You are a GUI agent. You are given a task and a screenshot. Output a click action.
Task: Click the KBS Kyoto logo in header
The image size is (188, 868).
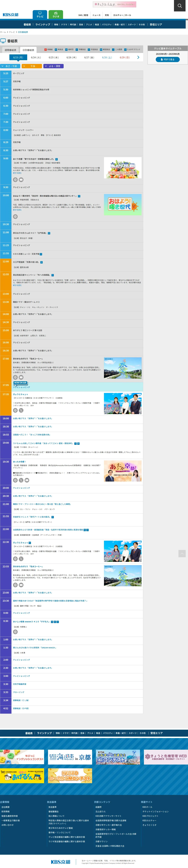pos(10,15)
